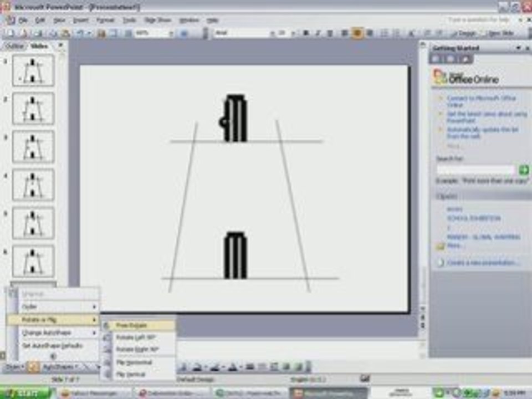Click the Fill Color bucket icon
This screenshot has width=532, height=399.
197,366
